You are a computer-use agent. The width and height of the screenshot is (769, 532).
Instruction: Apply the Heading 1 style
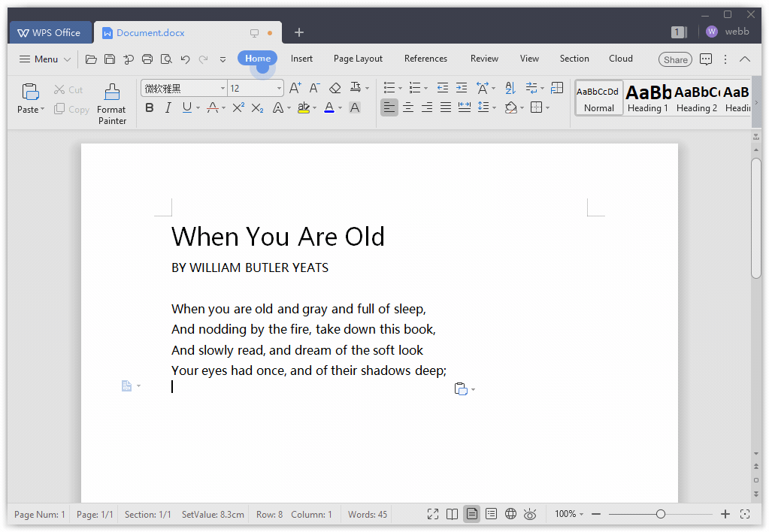(648, 98)
